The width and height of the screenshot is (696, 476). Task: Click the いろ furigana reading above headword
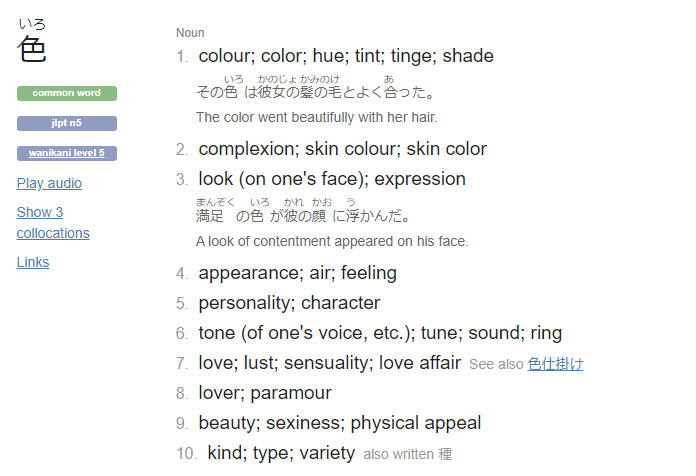click(x=32, y=24)
